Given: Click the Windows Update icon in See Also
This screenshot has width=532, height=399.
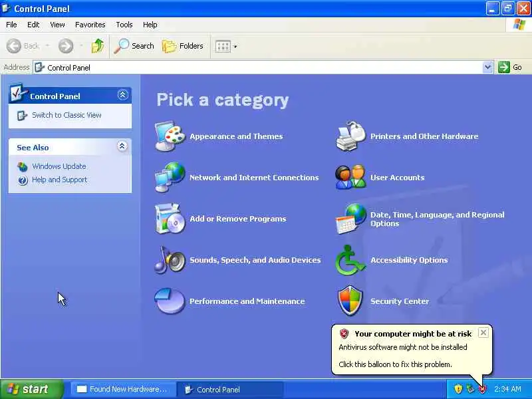Looking at the screenshot, I should pyautogui.click(x=23, y=167).
